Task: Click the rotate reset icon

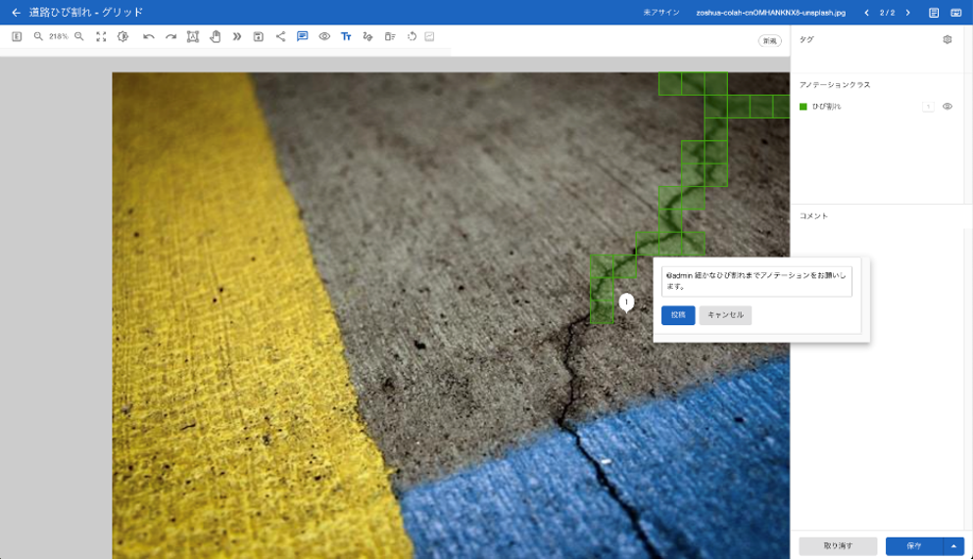Action: [x=412, y=36]
